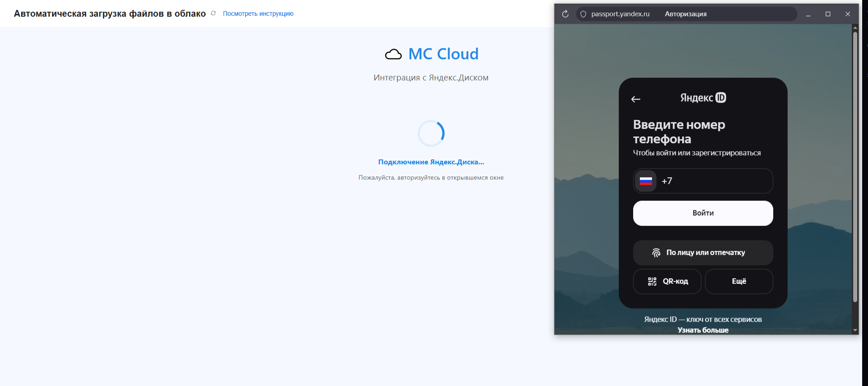This screenshot has height=386, width=868.
Task: Follow the Узнать больше link
Action: [x=703, y=330]
